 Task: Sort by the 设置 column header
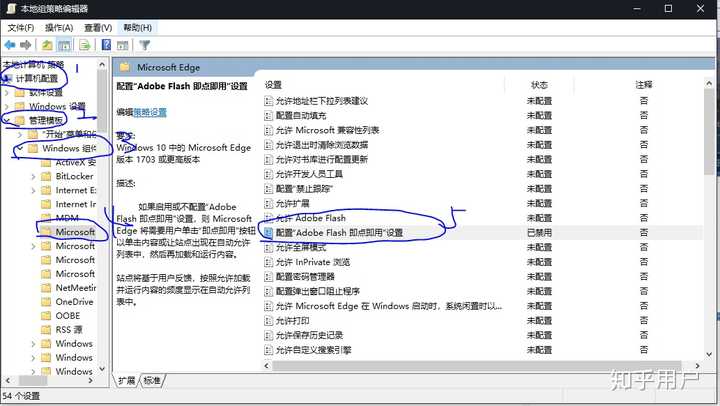273,85
